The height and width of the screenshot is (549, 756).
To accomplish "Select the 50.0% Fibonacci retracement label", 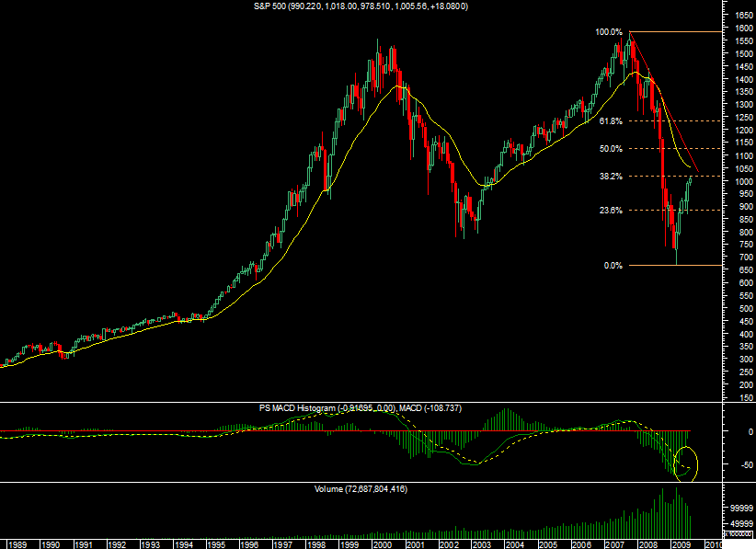I will (611, 149).
